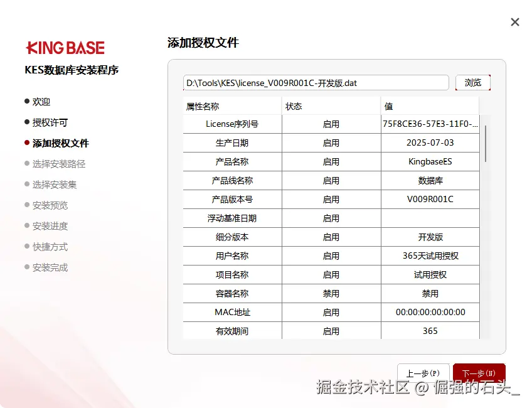Click the 产品版本号 cell

click(232, 199)
